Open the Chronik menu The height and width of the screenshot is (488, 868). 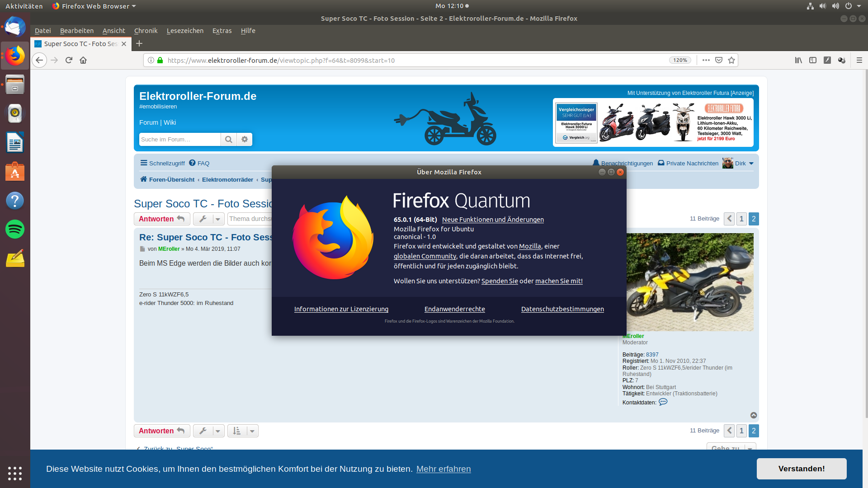click(x=146, y=31)
